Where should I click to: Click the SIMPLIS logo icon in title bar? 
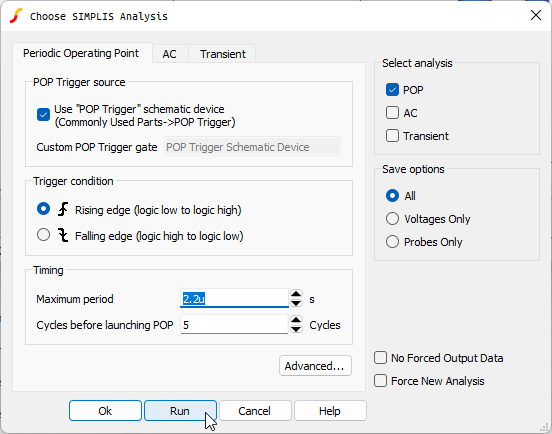16,16
